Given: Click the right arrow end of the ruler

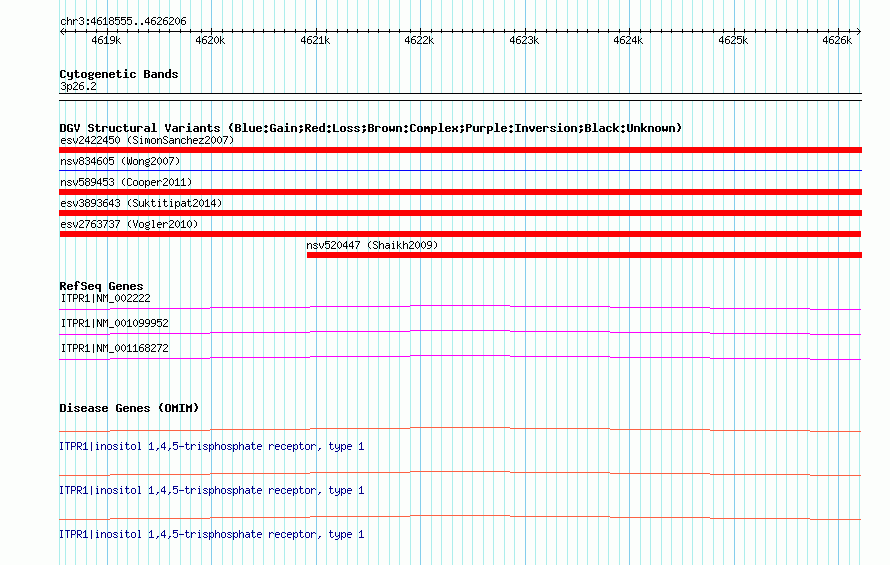Looking at the screenshot, I should 859,31.
